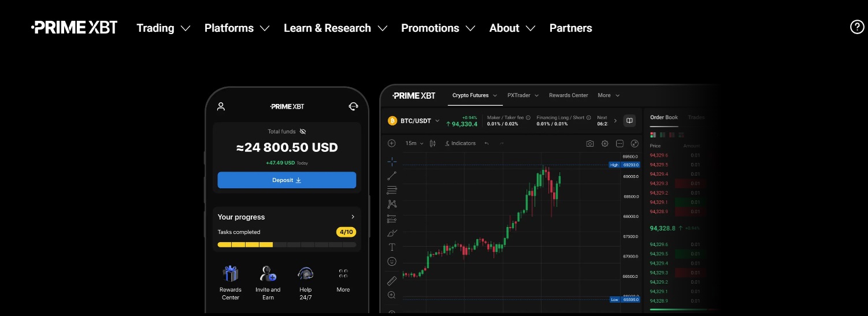The height and width of the screenshot is (316, 868).
Task: Expand the Learn & Research menu
Action: [335, 28]
